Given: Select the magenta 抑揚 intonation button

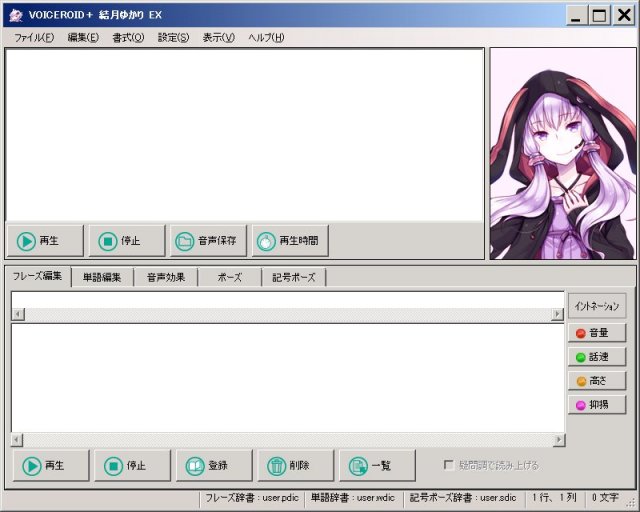Looking at the screenshot, I should point(597,405).
